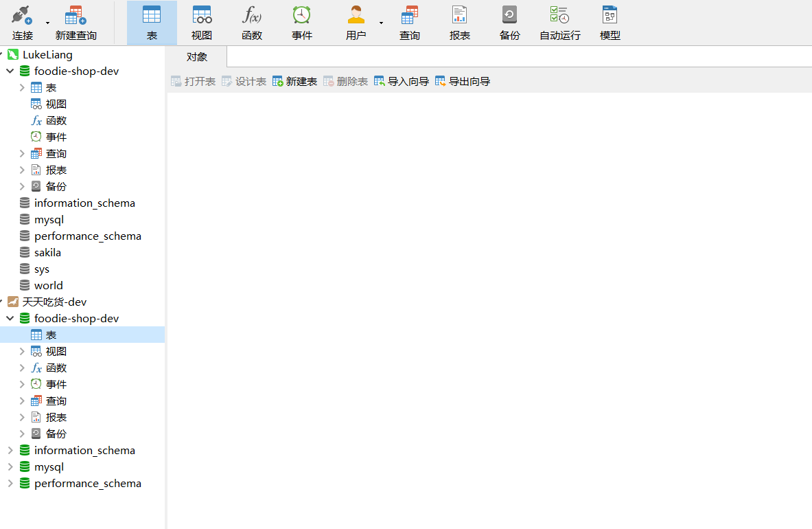812x529 pixels.
Task: Open the 视图 (View) toolbar icon
Action: [201, 23]
